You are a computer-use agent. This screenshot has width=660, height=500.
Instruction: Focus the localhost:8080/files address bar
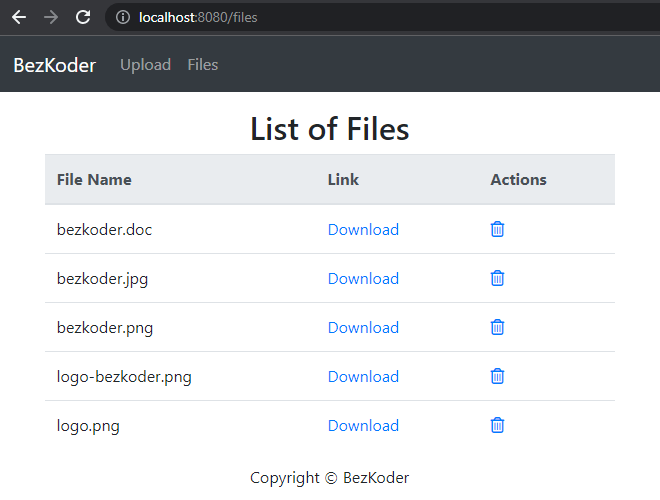(x=382, y=17)
